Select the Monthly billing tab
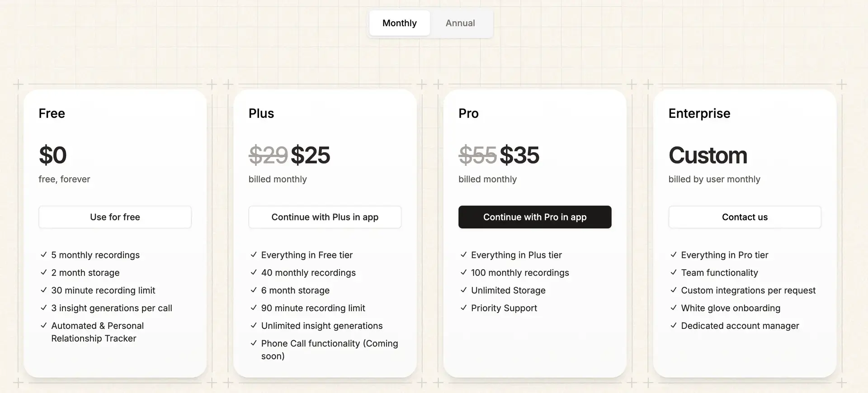 tap(399, 23)
